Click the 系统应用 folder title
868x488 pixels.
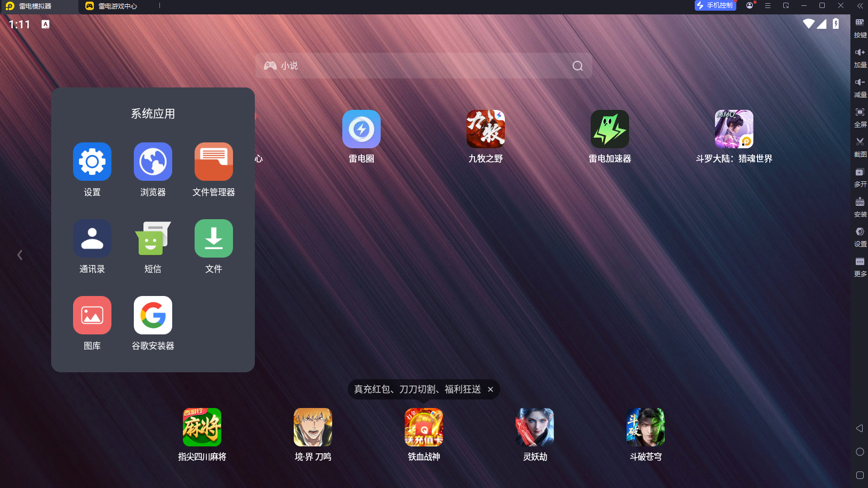(x=153, y=114)
